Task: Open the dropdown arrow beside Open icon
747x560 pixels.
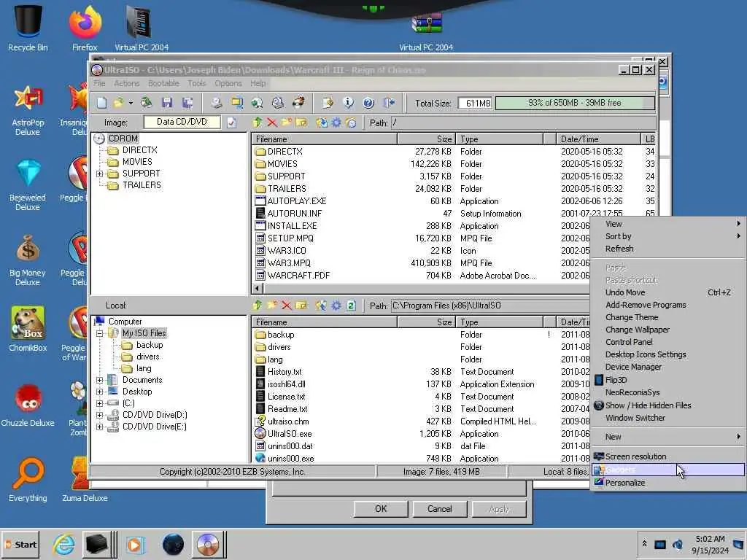Action: [x=131, y=103]
